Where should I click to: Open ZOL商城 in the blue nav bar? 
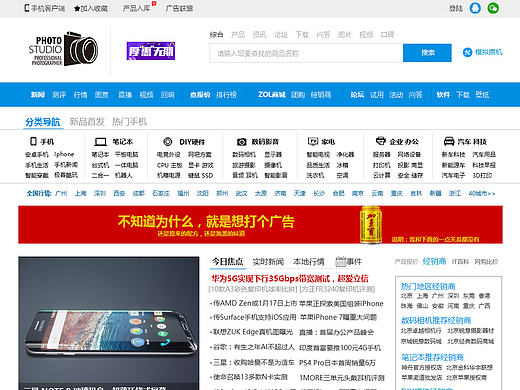[x=272, y=95]
